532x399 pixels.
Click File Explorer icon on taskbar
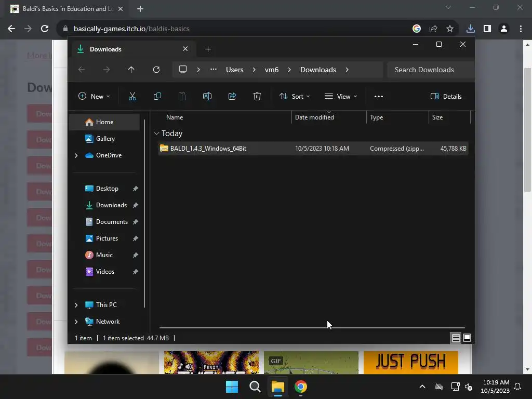(x=277, y=387)
